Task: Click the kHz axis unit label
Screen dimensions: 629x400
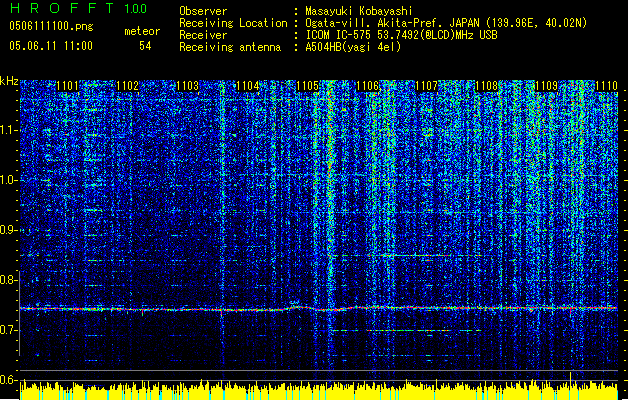Action: 9,81
